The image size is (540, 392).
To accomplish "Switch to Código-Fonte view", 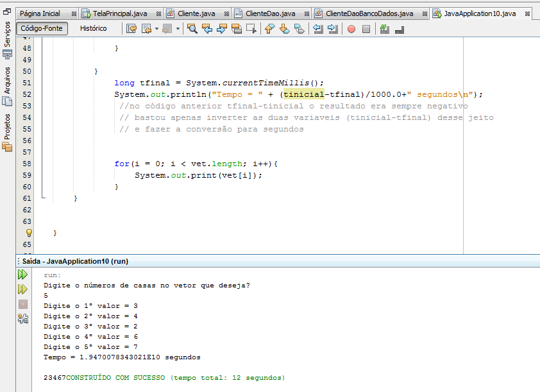I will pos(42,28).
